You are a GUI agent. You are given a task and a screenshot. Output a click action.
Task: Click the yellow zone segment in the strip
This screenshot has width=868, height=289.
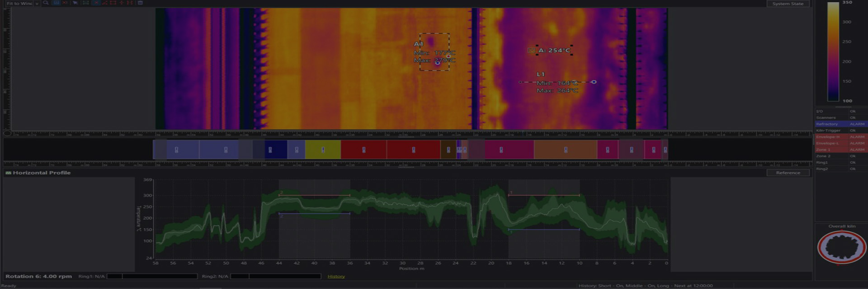click(x=322, y=150)
